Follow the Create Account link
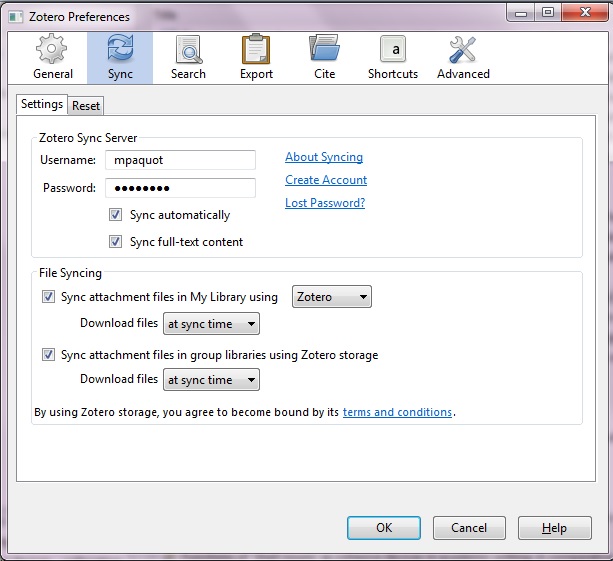613x561 pixels. 326,180
